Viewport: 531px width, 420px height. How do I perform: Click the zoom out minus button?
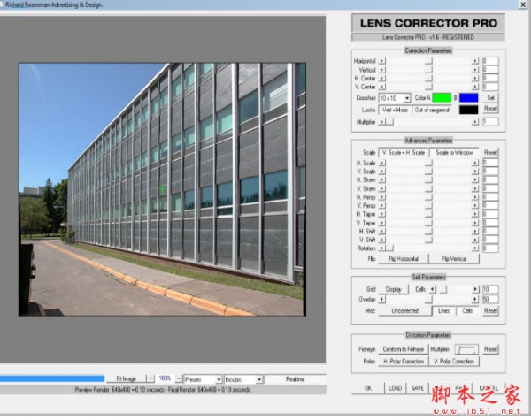pyautogui.click(x=179, y=378)
